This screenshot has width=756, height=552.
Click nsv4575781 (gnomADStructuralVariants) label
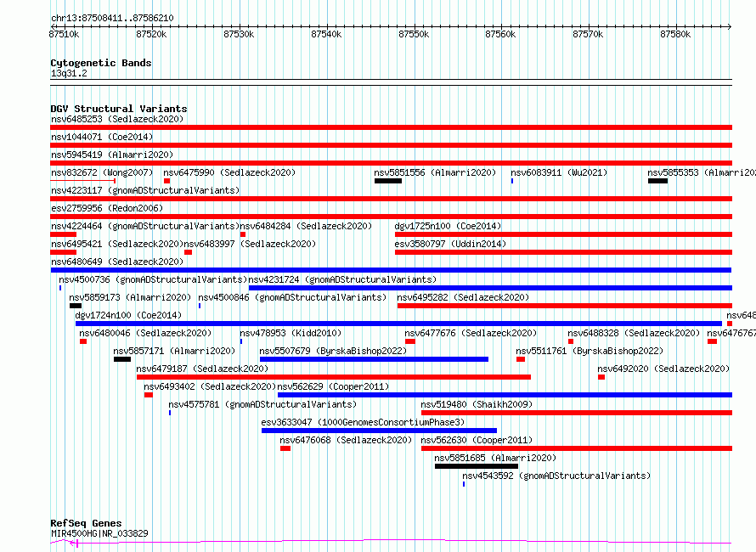(262, 404)
